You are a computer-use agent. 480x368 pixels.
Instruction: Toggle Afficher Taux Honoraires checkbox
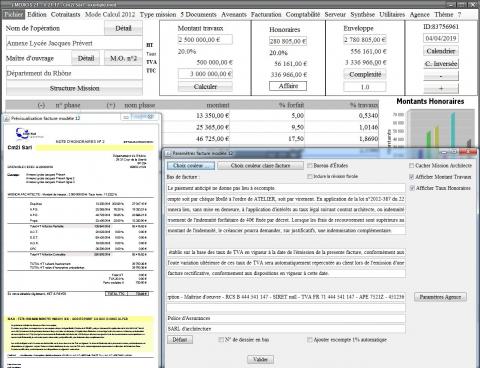412,188
